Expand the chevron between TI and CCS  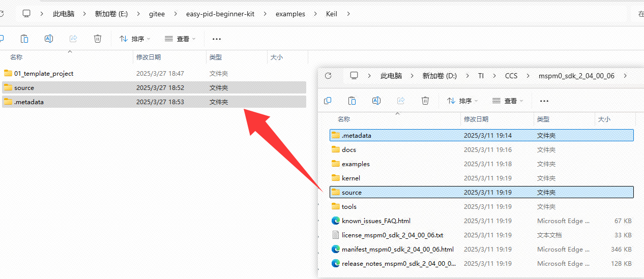coord(494,76)
